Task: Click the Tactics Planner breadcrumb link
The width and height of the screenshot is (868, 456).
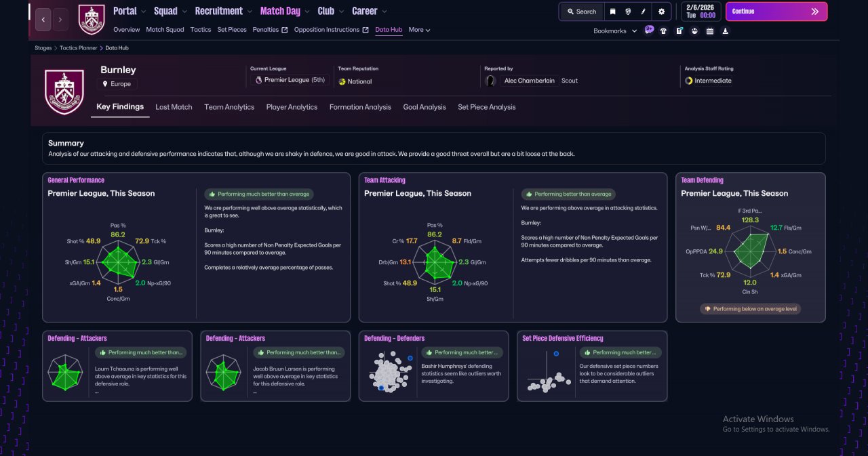Action: [78, 48]
